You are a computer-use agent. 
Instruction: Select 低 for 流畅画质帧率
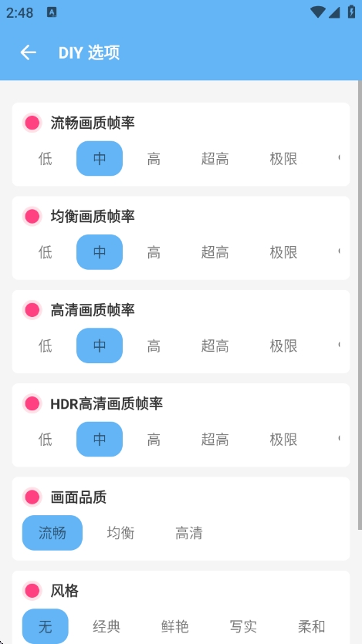pyautogui.click(x=46, y=159)
